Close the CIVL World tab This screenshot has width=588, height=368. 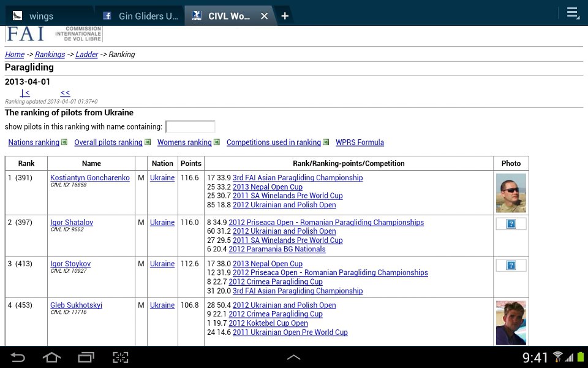[265, 16]
